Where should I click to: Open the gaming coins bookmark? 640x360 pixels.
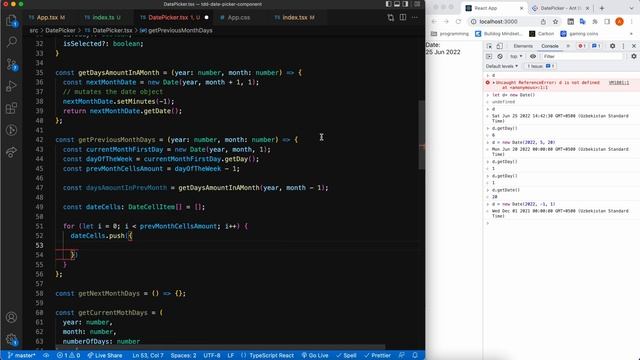pos(580,34)
